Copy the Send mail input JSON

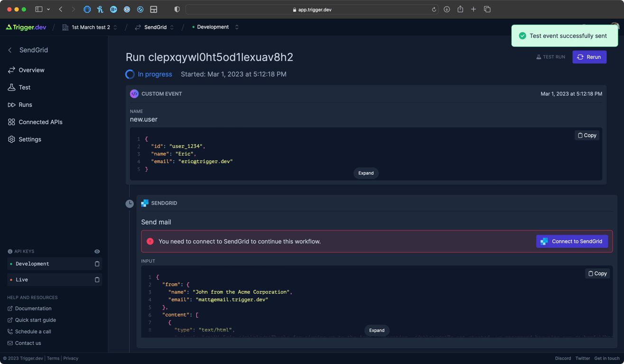pos(597,273)
